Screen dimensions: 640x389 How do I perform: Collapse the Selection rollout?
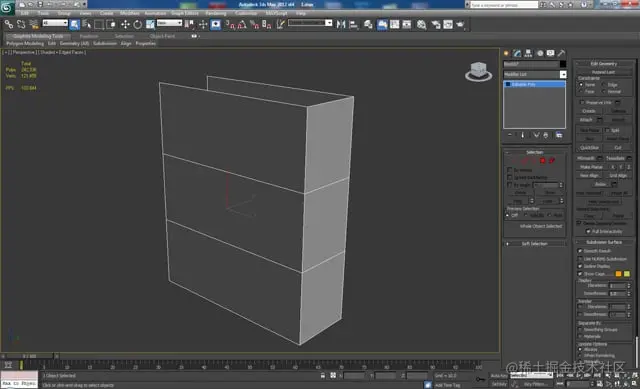[534, 152]
